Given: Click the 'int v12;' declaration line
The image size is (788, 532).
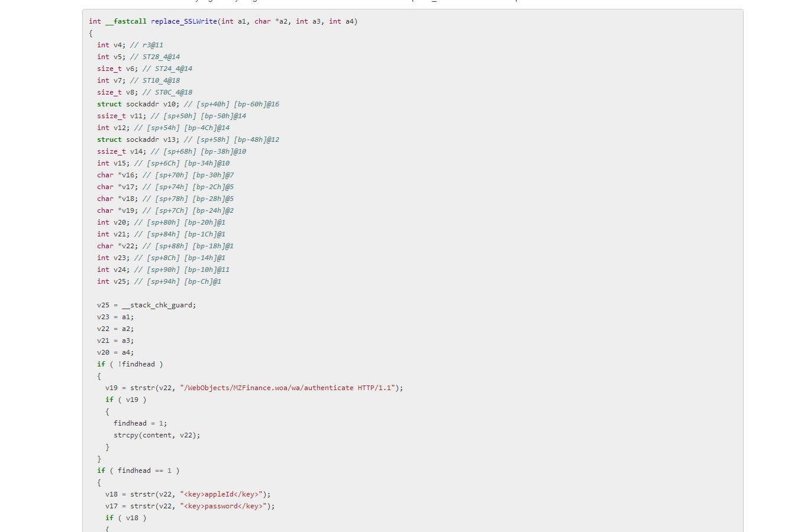Looking at the screenshot, I should (x=163, y=128).
